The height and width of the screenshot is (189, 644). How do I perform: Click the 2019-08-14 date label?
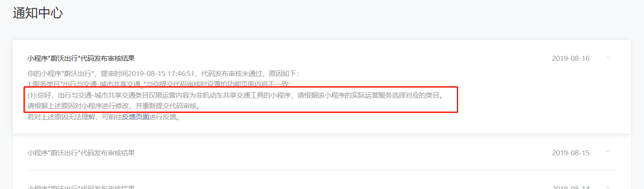coord(570,187)
